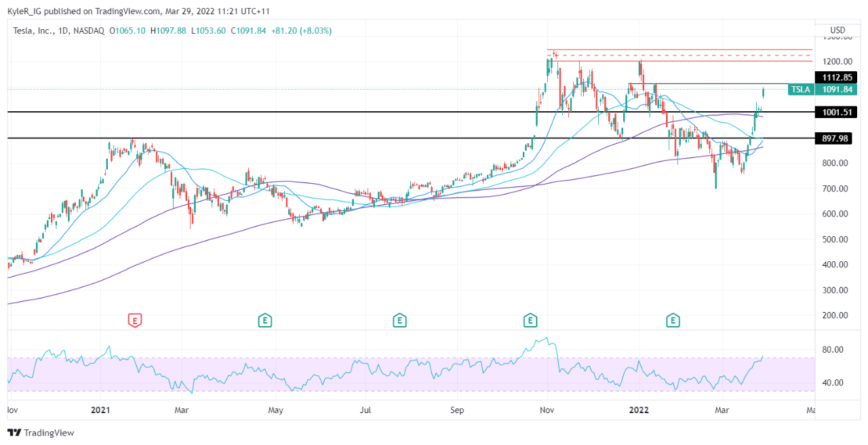Click the 300.00 price axis label
The width and height of the screenshot is (868, 445).
pos(836,290)
